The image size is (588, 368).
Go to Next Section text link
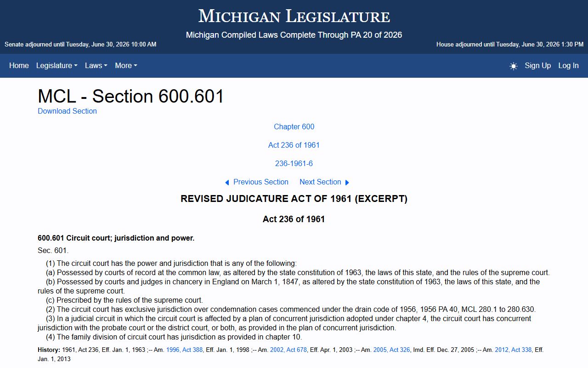click(x=320, y=182)
